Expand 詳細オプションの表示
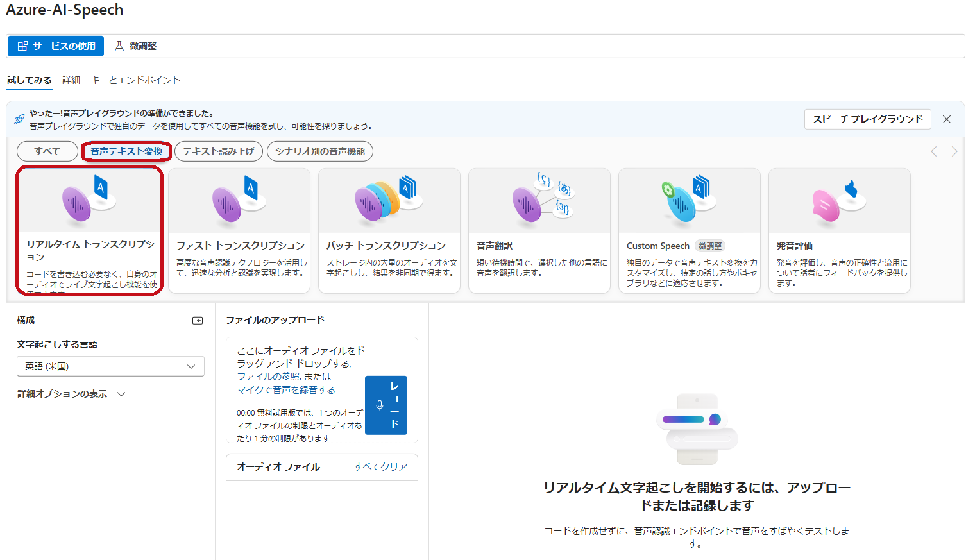This screenshot has height=560, width=975. [71, 394]
